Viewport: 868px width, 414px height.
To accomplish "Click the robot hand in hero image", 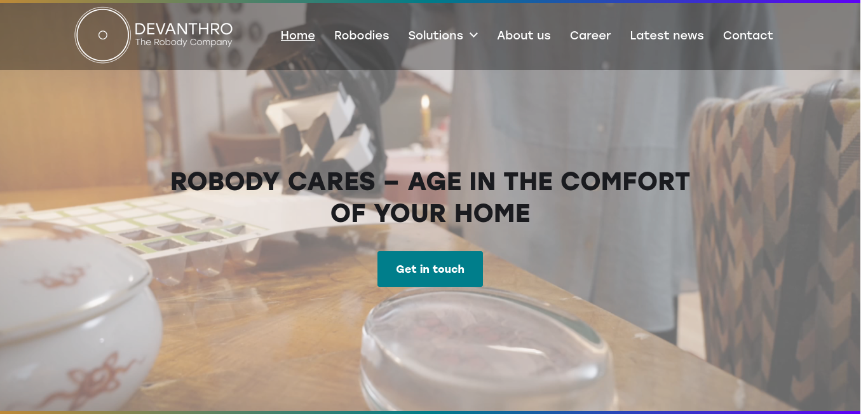I will [321, 127].
